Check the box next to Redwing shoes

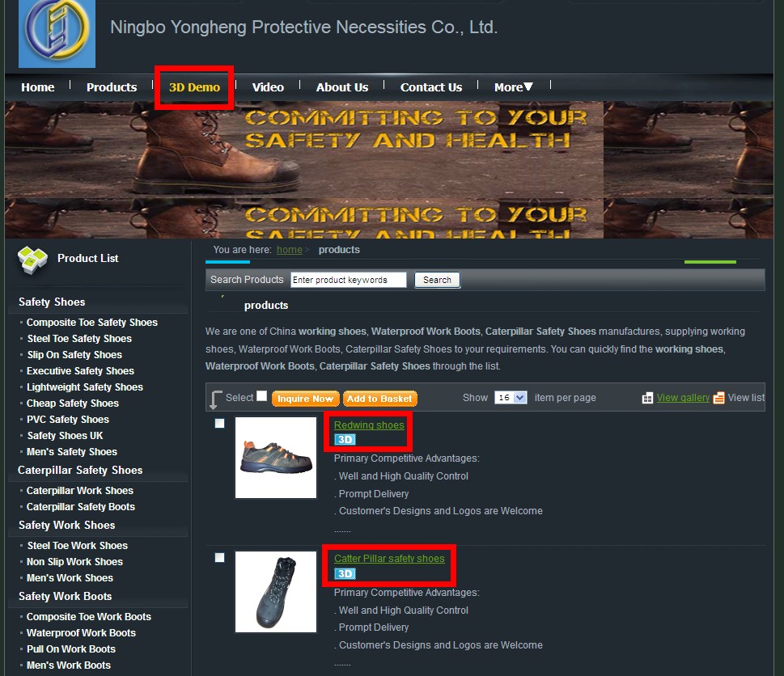pyautogui.click(x=219, y=424)
